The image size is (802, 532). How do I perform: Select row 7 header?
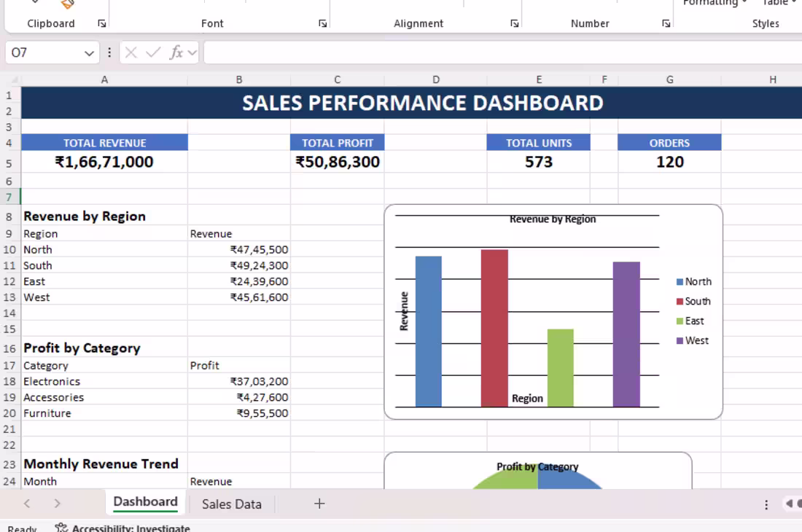9,197
